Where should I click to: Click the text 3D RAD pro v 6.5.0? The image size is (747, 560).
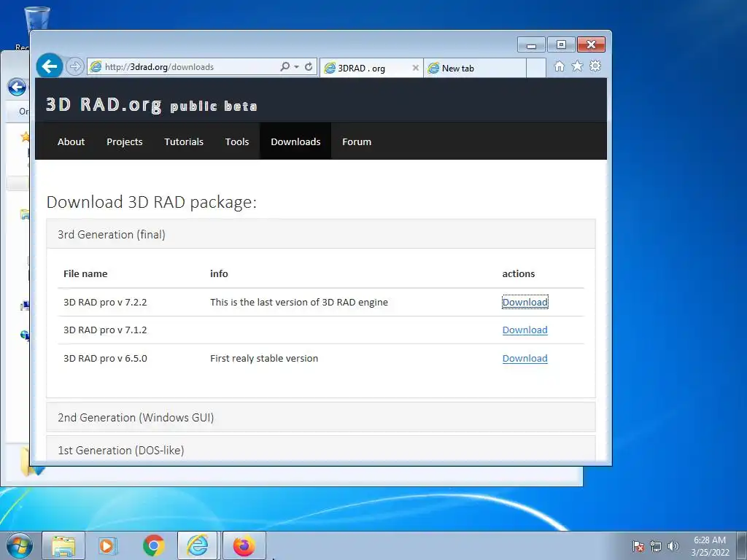pos(105,358)
